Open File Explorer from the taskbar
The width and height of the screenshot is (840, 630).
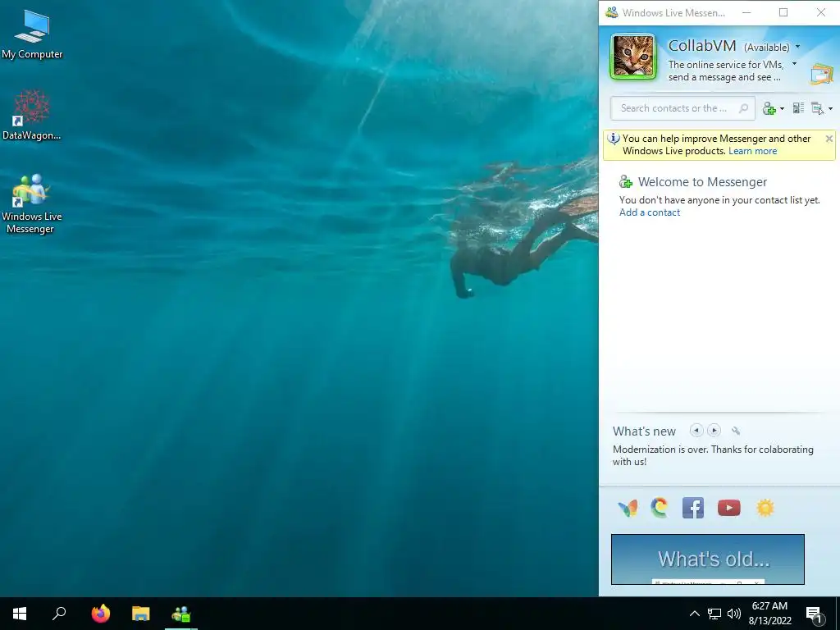[141, 614]
